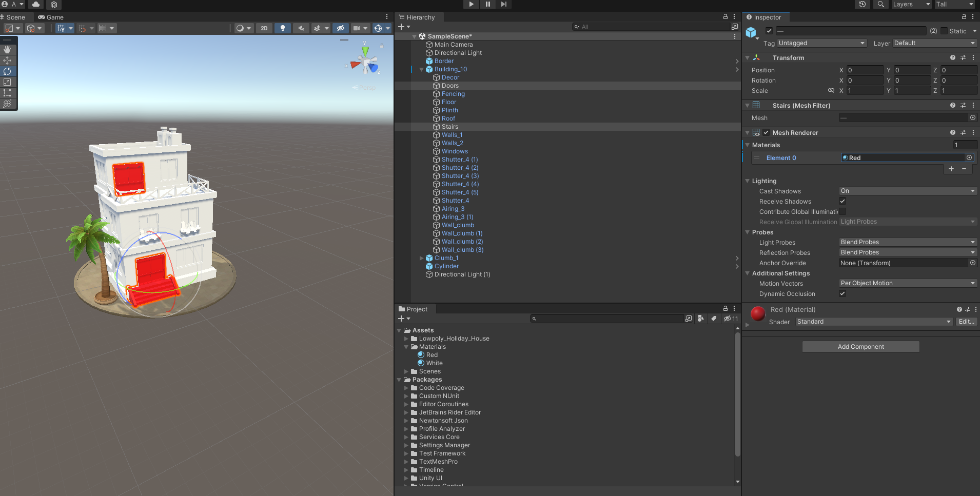The width and height of the screenshot is (980, 496).
Task: Open the Cast Shadows dropdown
Action: 908,191
